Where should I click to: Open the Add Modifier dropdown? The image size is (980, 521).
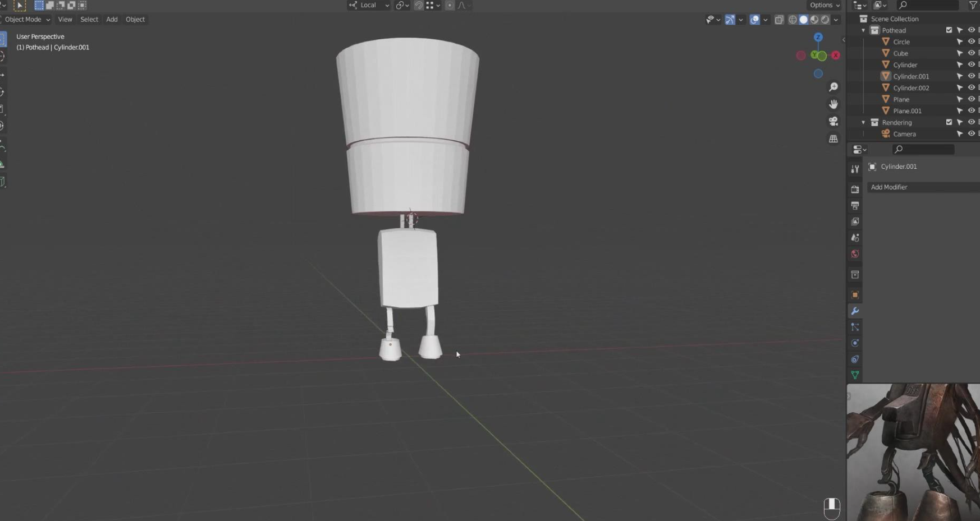pos(923,187)
